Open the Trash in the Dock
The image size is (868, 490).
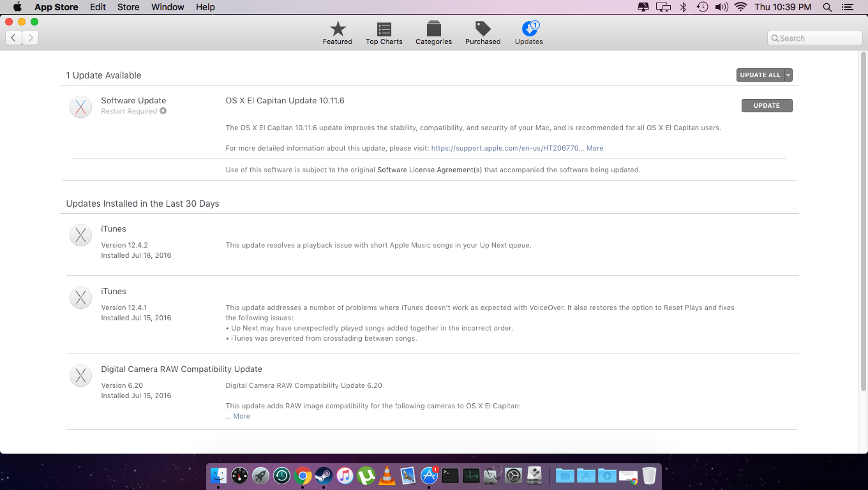[x=649, y=475]
